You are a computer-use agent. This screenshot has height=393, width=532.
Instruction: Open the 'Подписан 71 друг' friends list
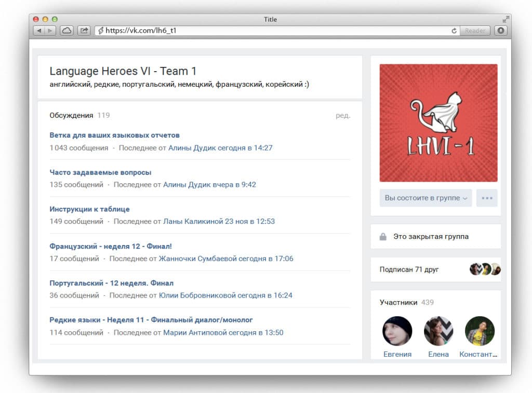pos(409,269)
